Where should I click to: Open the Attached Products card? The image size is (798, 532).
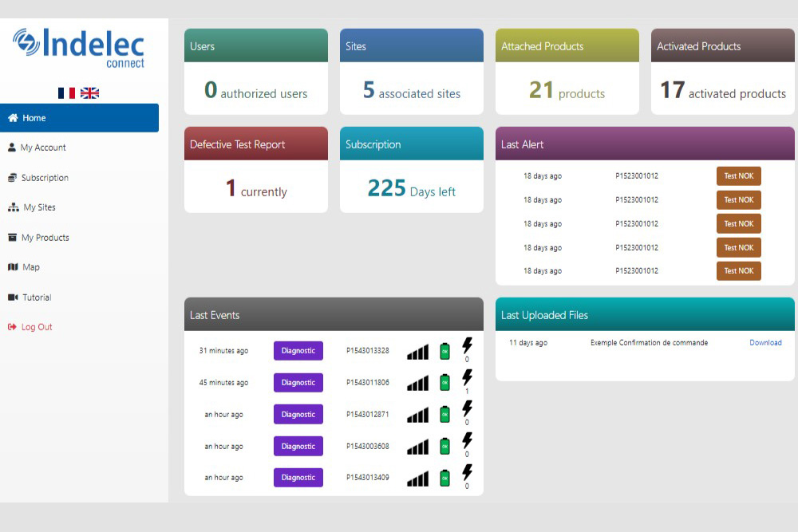point(567,72)
